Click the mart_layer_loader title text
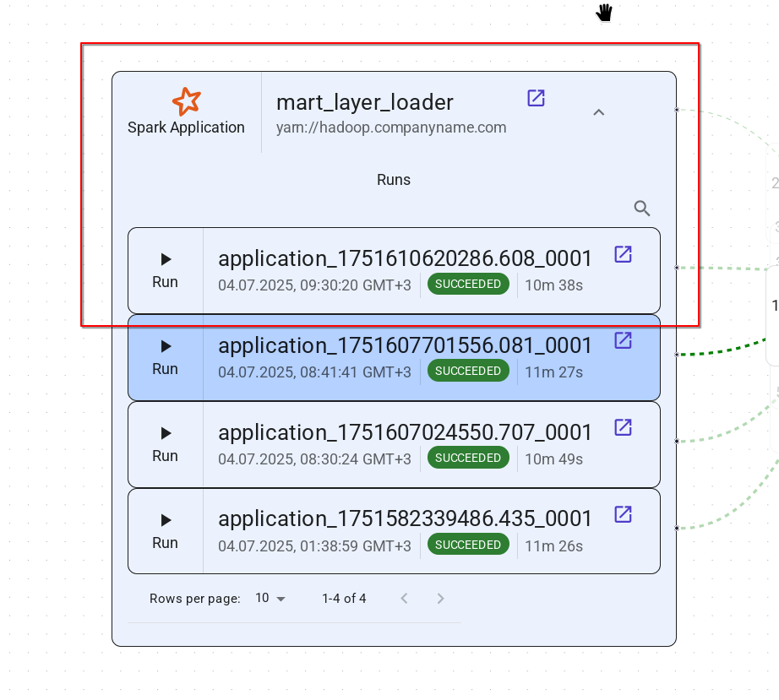This screenshot has width=779, height=700. click(x=365, y=102)
